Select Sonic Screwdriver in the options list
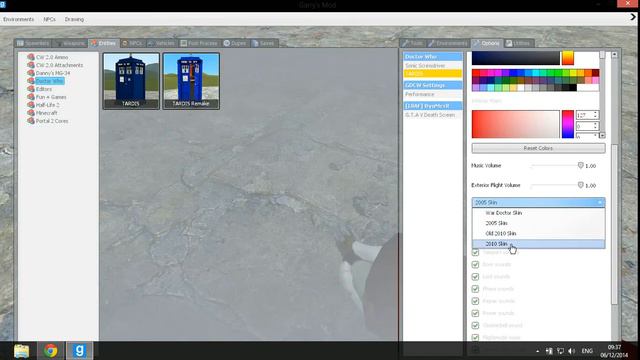The height and width of the screenshot is (360, 640). (433, 65)
